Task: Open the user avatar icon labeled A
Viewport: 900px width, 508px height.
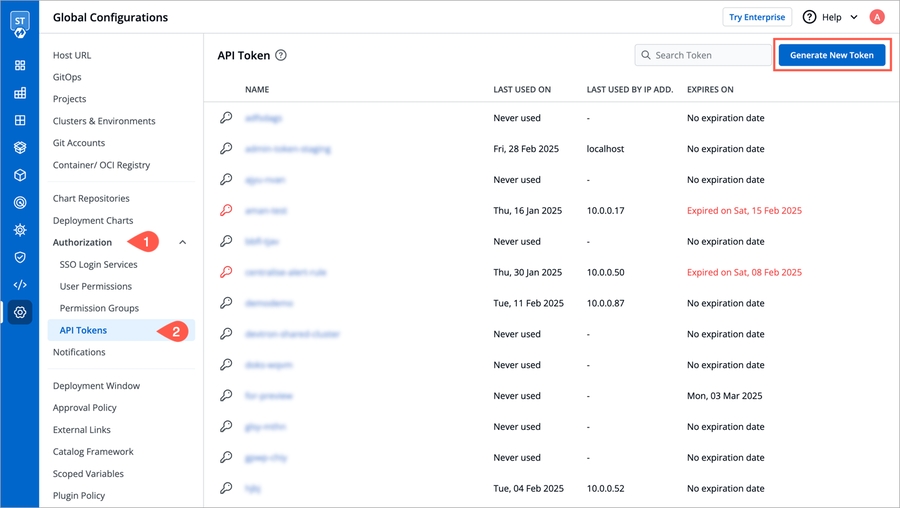Action: (x=877, y=17)
